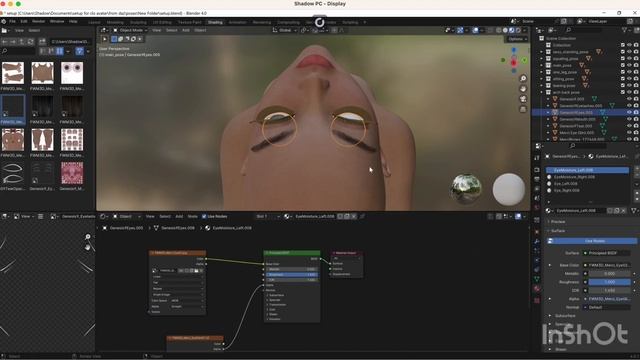Switch viewport to wireframe shading
The width and height of the screenshot is (640, 360).
(499, 30)
